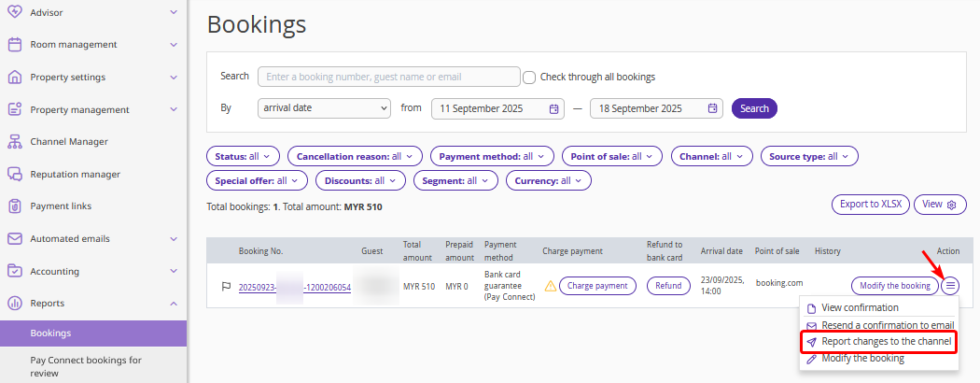
Task: Click the Channel Manager sidebar icon
Action: pos(14,142)
